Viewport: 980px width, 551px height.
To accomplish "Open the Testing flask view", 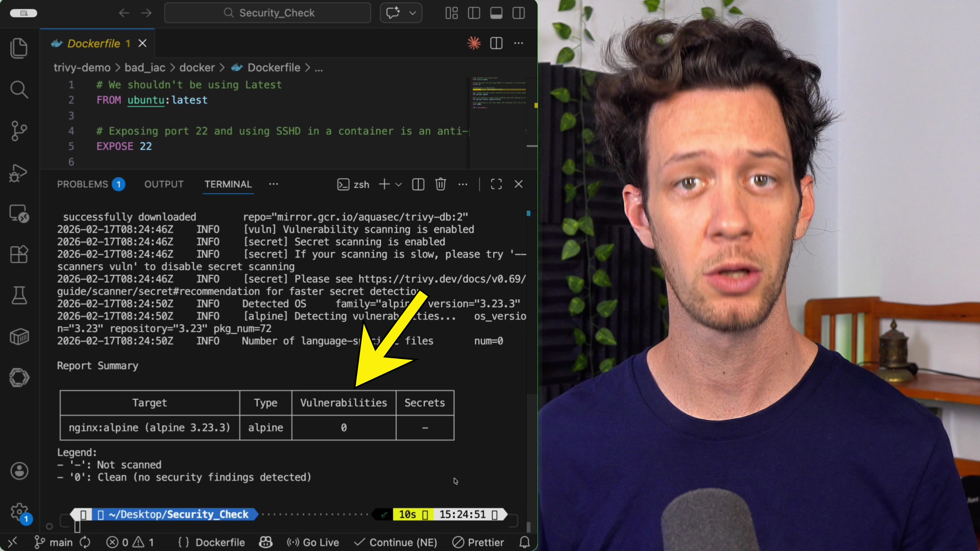I will coord(19,295).
